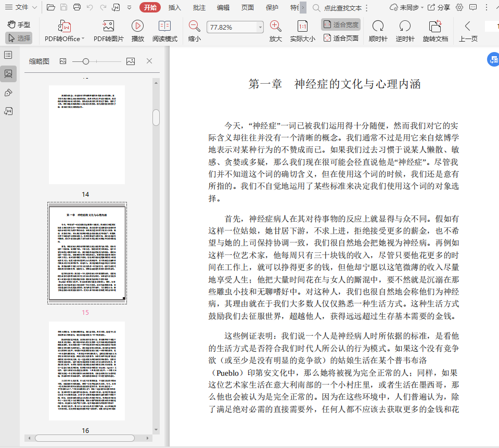Viewport: 499px width, 448px height.
Task: Rotate page with 顺时针 icon
Action: click(x=378, y=27)
